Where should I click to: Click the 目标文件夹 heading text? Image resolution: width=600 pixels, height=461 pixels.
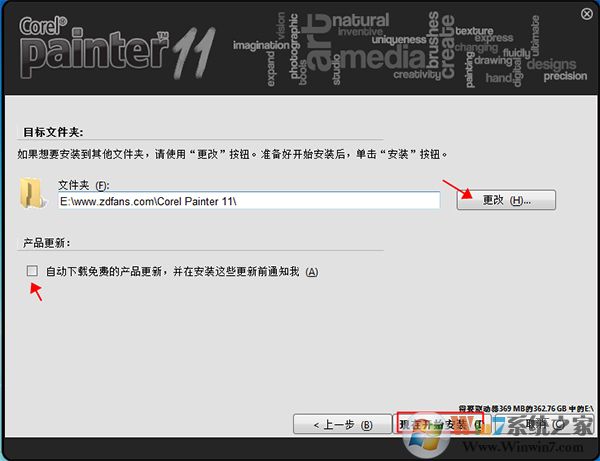53,132
